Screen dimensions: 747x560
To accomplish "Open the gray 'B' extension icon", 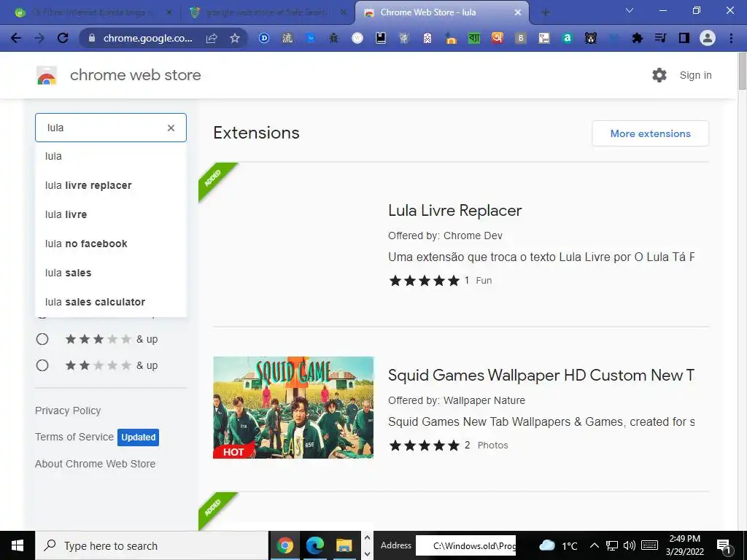I will pos(521,38).
